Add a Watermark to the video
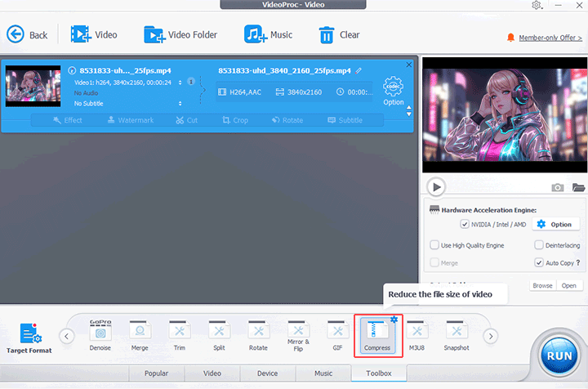 click(131, 120)
